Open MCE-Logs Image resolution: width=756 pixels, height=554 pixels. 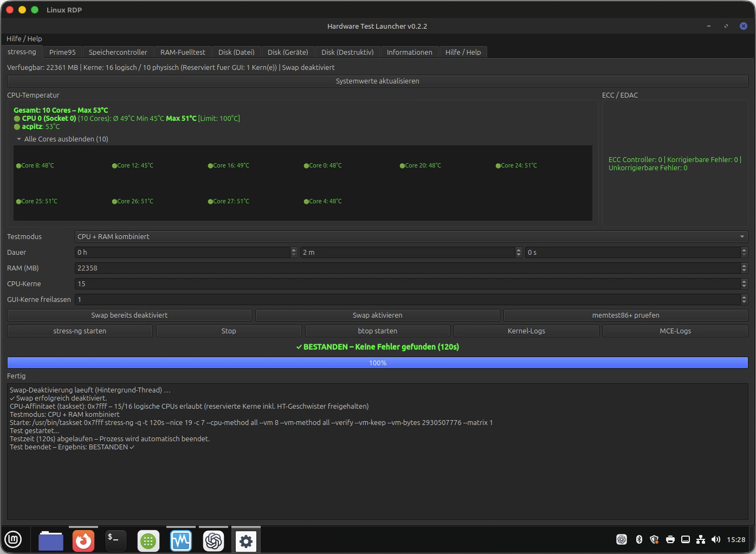(x=675, y=331)
